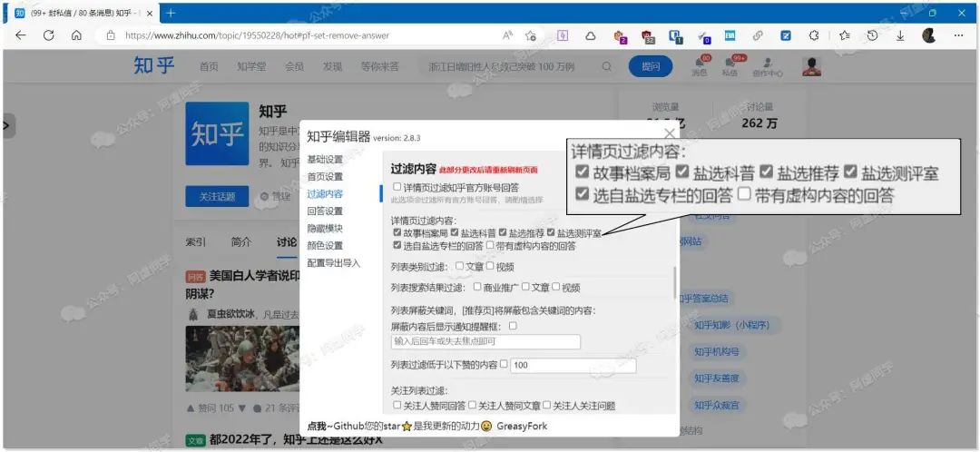Check 关注人赞同回答 filter
The height and width of the screenshot is (452, 980).
397,405
